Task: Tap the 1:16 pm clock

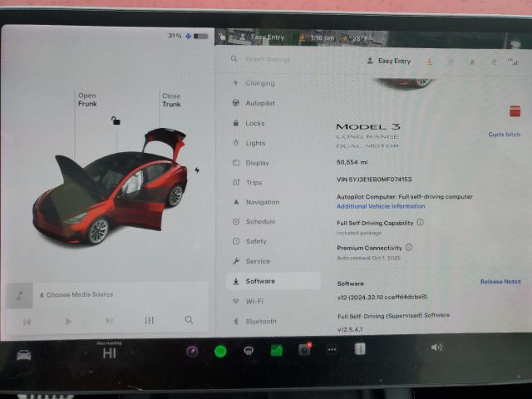Action: coord(322,37)
